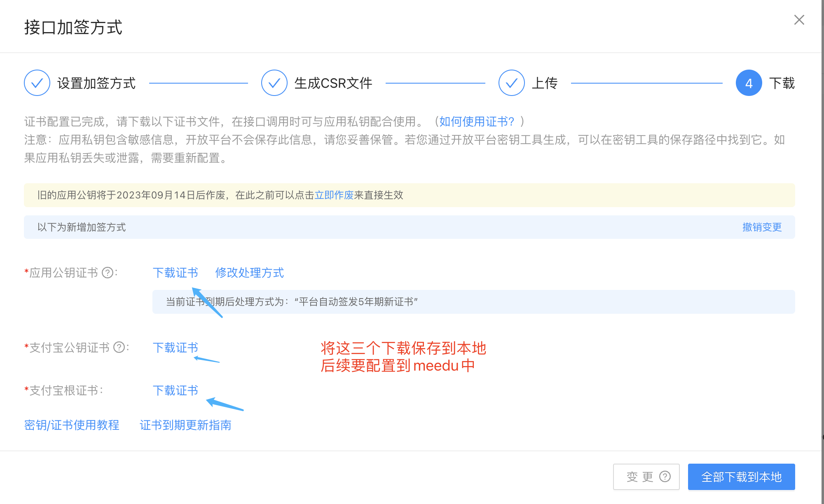The width and height of the screenshot is (824, 504).
Task: Click the 接口加签方式 dialog title
Action: (x=73, y=28)
